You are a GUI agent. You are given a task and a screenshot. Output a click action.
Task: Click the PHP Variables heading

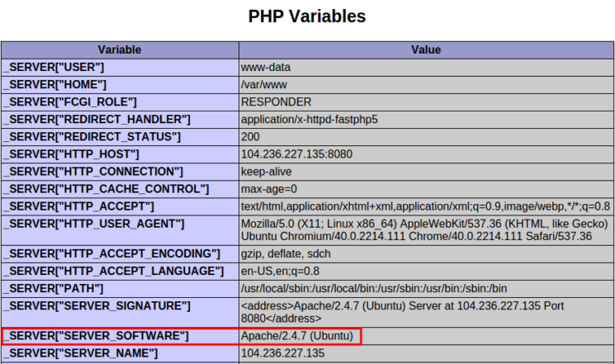pyautogui.click(x=307, y=17)
